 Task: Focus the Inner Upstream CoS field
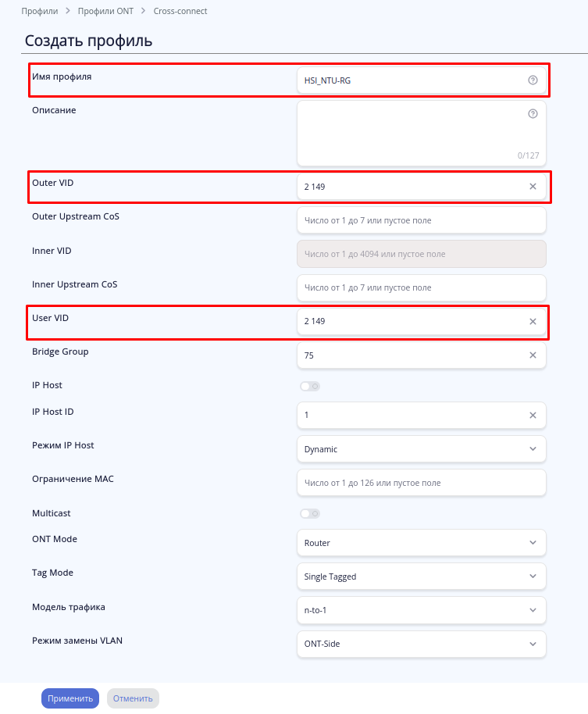point(421,288)
